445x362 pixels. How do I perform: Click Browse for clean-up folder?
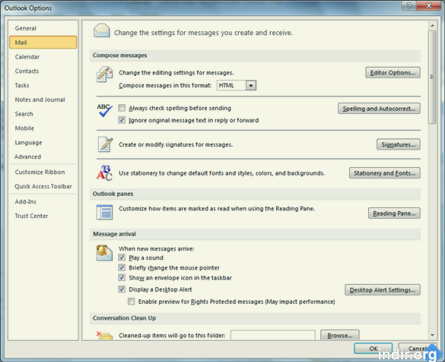tap(340, 335)
